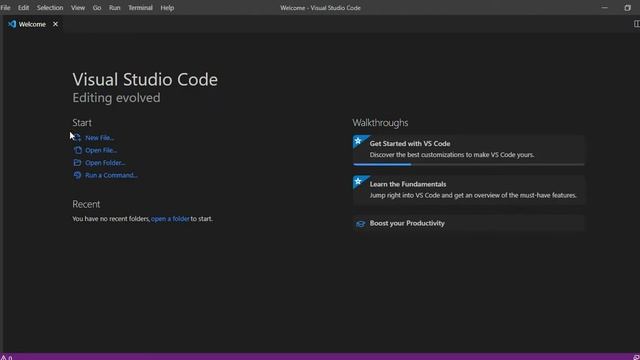
Task: Open the Help menu
Action: coord(167,8)
